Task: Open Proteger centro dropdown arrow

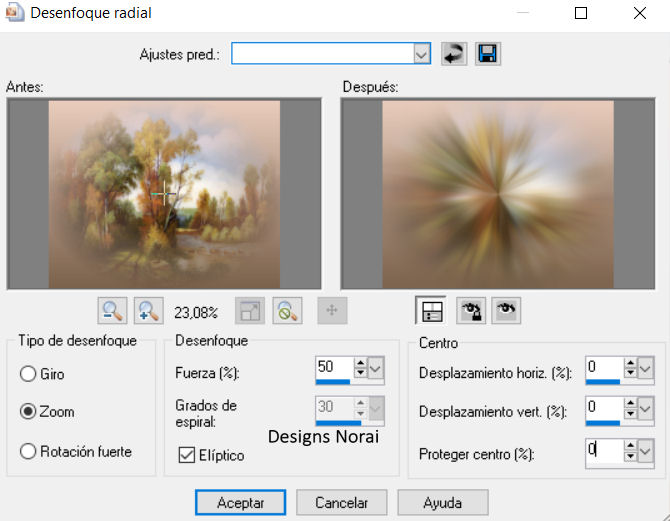Action: pos(645,451)
